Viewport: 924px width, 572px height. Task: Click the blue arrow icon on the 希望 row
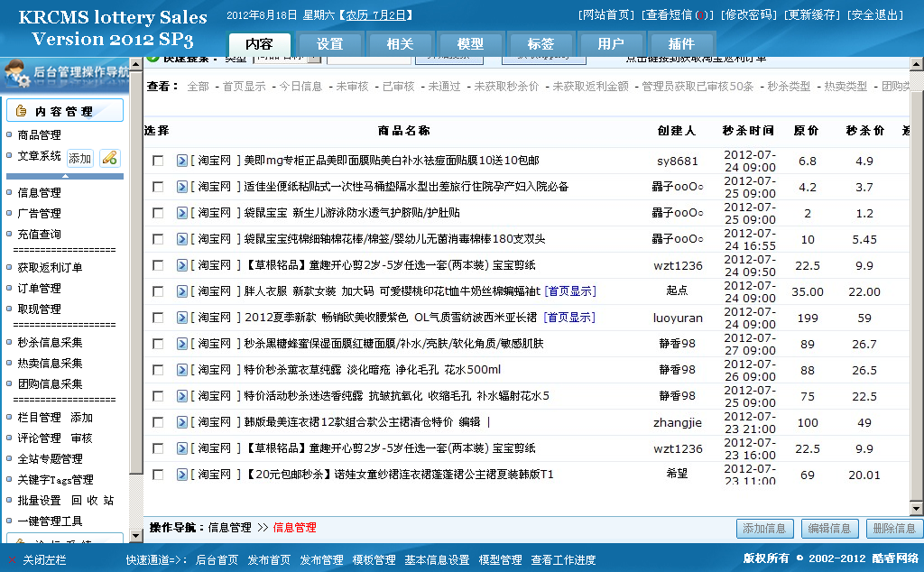[181, 475]
